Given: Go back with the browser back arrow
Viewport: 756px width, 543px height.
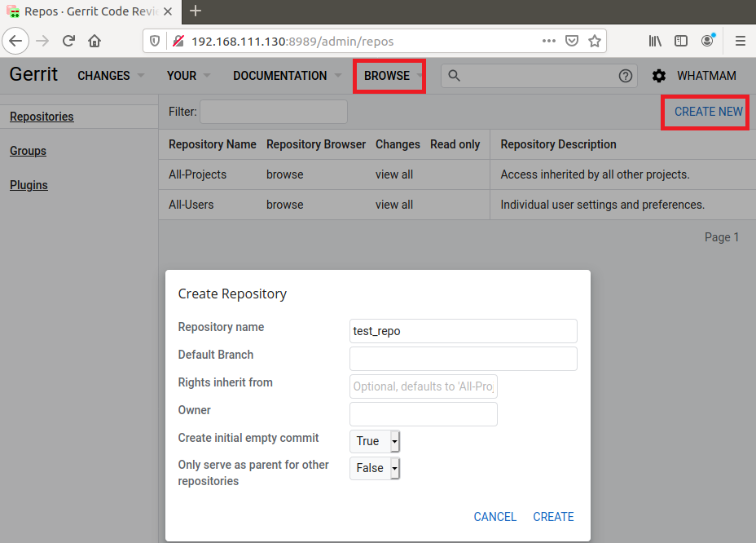Looking at the screenshot, I should coord(15,41).
